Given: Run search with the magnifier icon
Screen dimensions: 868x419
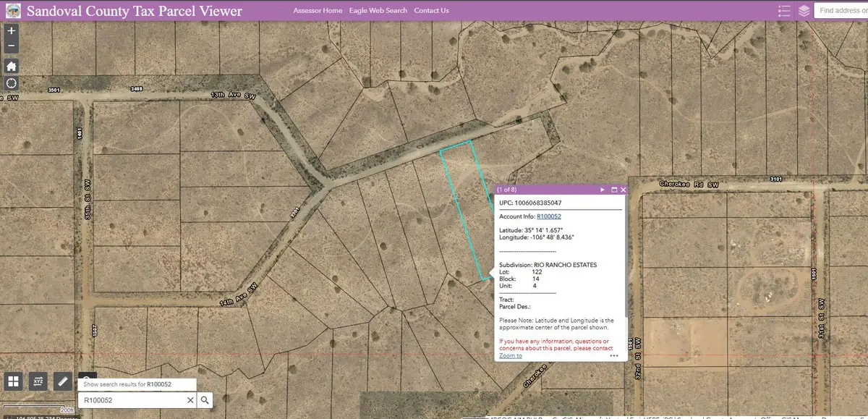Looking at the screenshot, I should tap(205, 400).
